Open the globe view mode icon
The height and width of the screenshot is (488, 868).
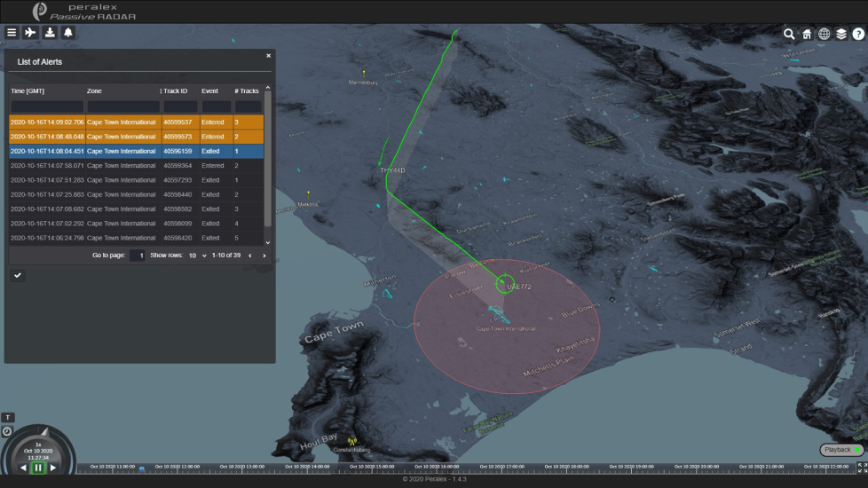[824, 34]
